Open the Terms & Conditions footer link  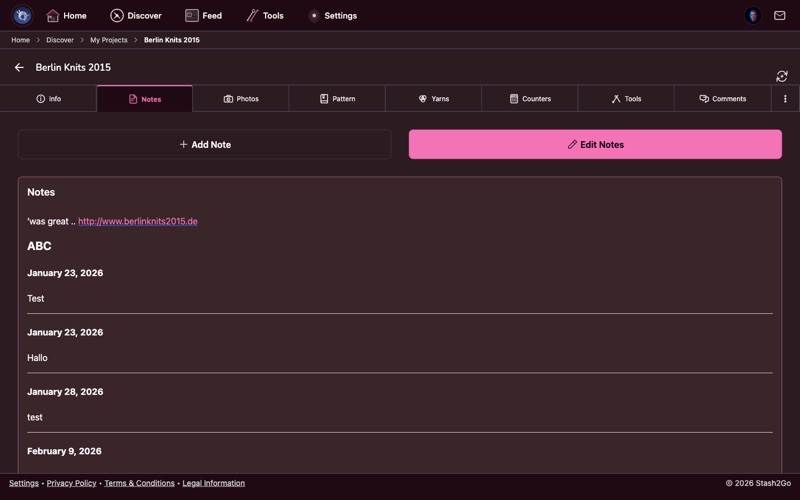point(139,483)
